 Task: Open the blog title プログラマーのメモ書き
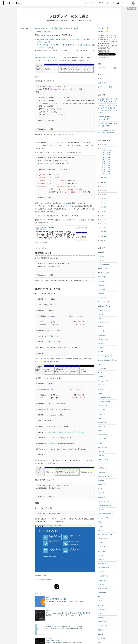coord(69,16)
